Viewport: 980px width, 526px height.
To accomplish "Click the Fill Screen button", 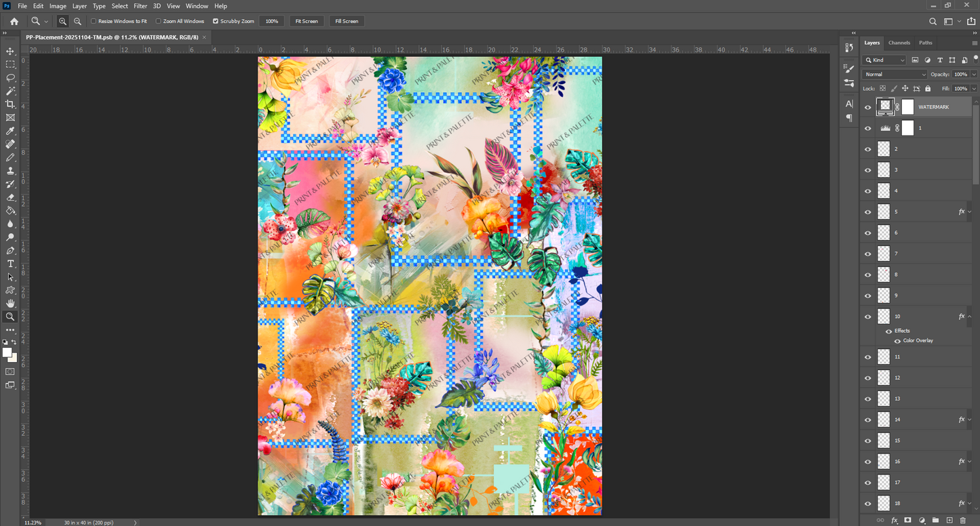I will tap(347, 21).
